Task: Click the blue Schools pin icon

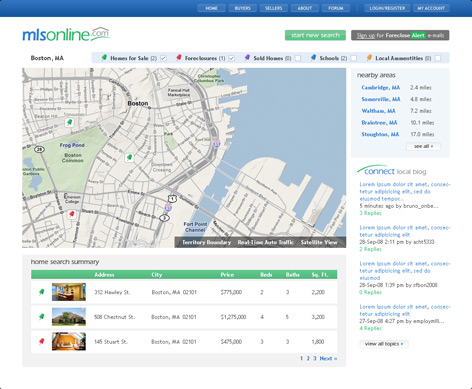Action: [313, 58]
